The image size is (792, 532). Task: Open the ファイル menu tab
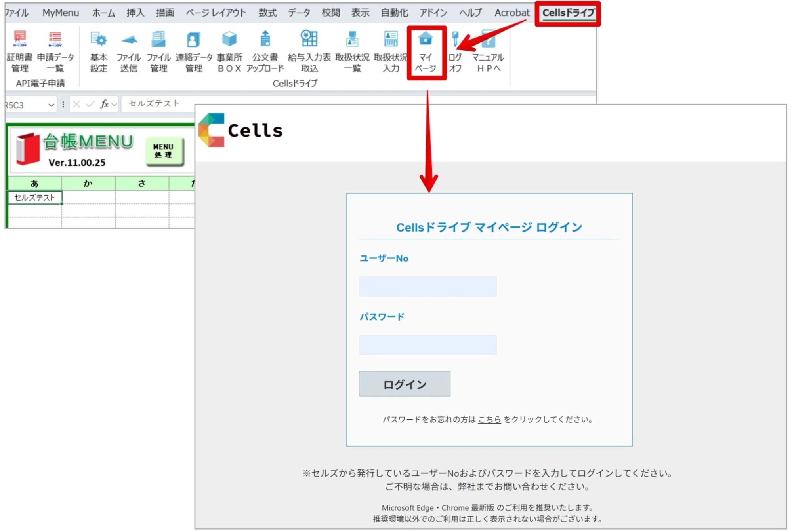pos(17,13)
